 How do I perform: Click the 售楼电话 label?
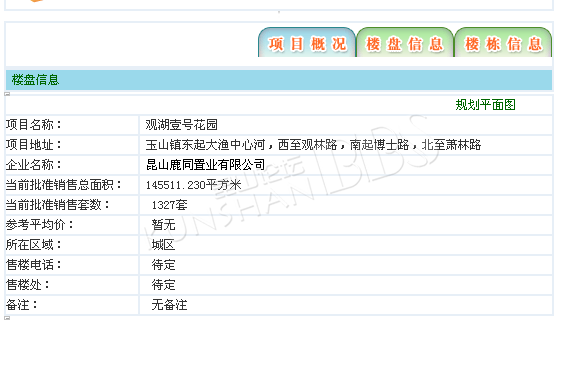coord(33,265)
